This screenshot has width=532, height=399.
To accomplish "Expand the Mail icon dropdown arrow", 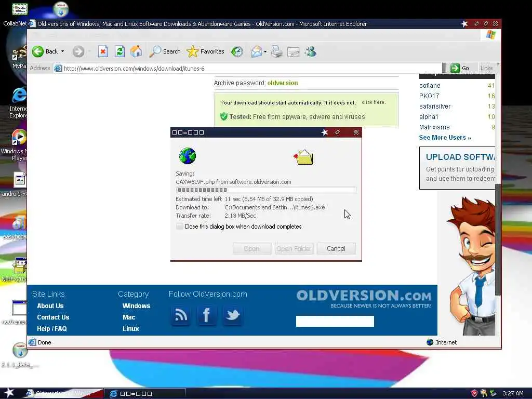I will tap(265, 52).
